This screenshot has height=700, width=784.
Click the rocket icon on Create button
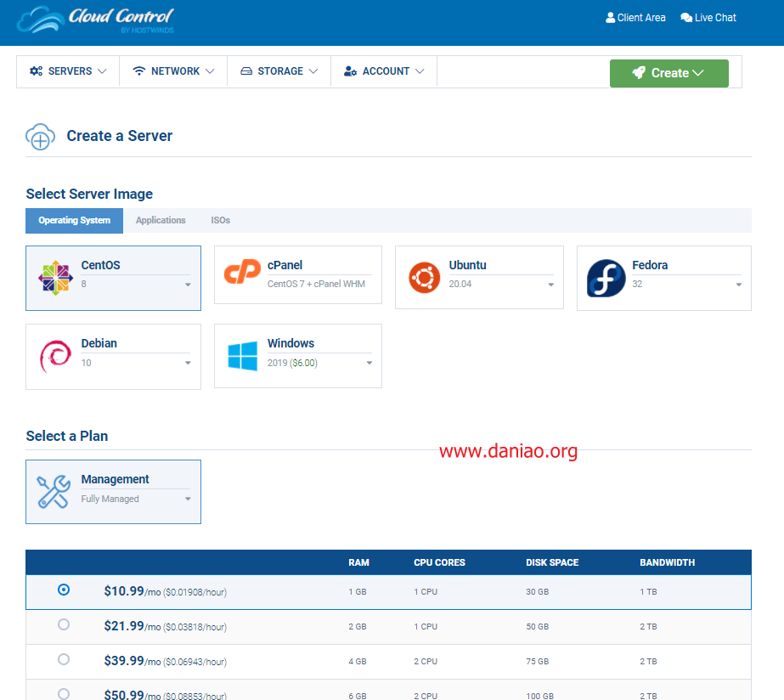(x=639, y=73)
